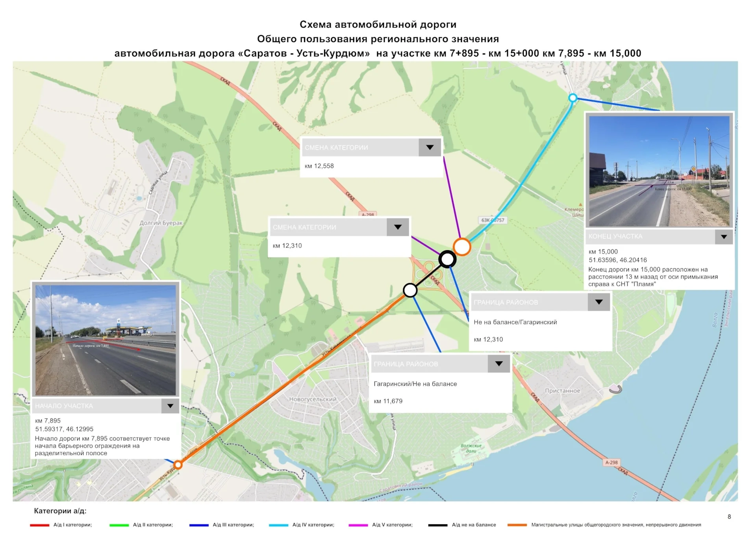Expand the СМЕНА КАТЕГОРИИ dropdown for km 12,558
Viewport: 756px width, 535px height.
(x=430, y=147)
